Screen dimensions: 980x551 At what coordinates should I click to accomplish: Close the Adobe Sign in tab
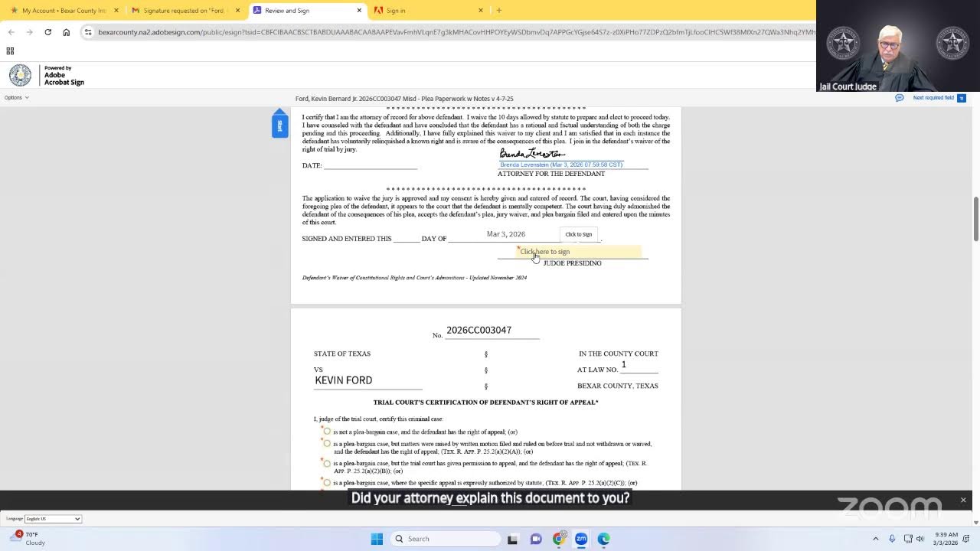(481, 10)
